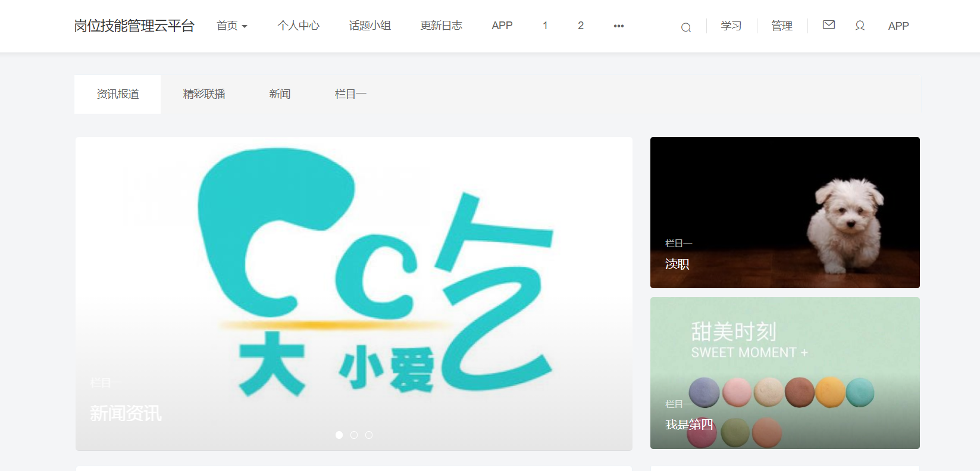
Task: Select the third carousel dot indicator
Action: pyautogui.click(x=369, y=435)
